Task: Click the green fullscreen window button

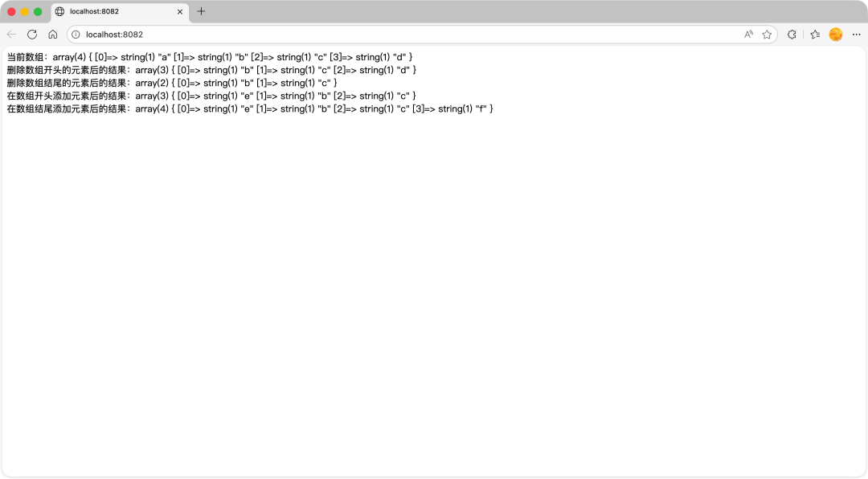Action: point(38,11)
